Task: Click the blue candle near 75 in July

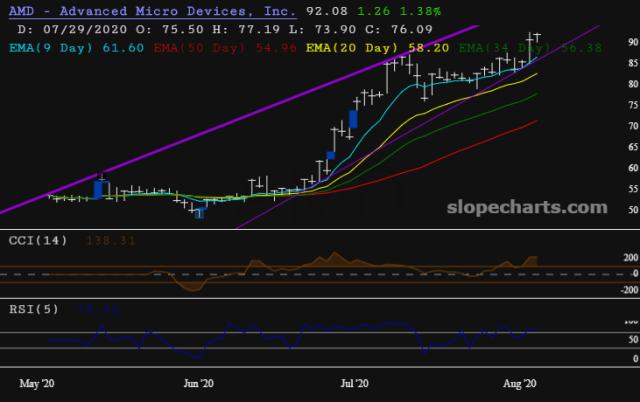Action: click(x=353, y=119)
